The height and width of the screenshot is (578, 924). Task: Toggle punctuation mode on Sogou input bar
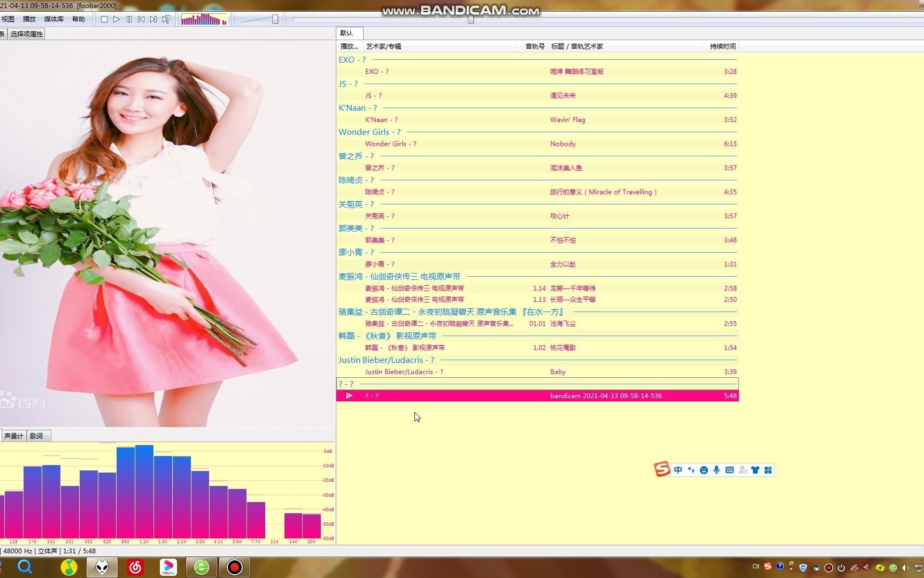point(691,470)
